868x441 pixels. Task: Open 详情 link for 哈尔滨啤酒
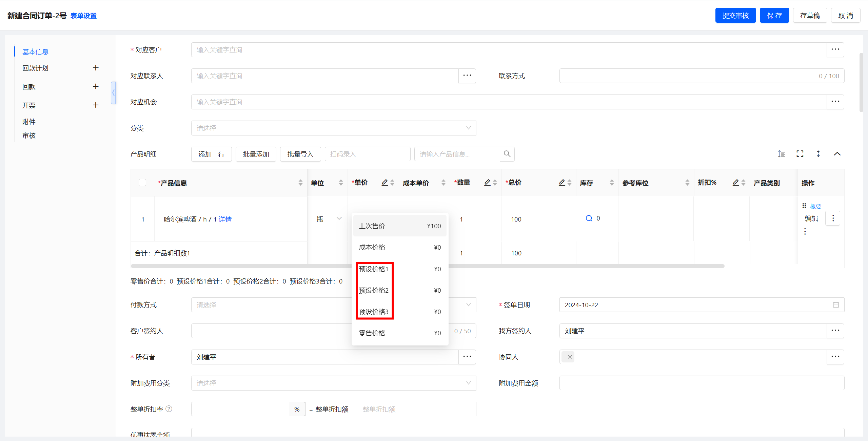click(225, 219)
